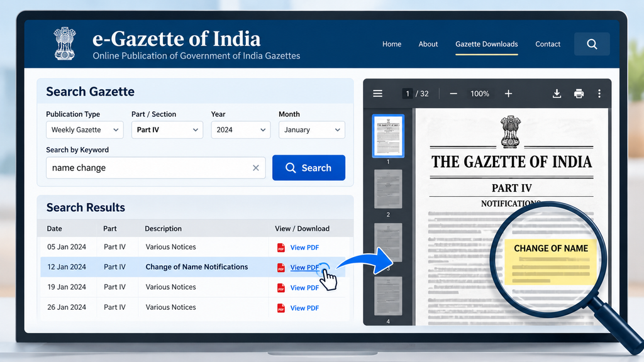Click the Description column header
644x362 pixels.
[163, 229]
